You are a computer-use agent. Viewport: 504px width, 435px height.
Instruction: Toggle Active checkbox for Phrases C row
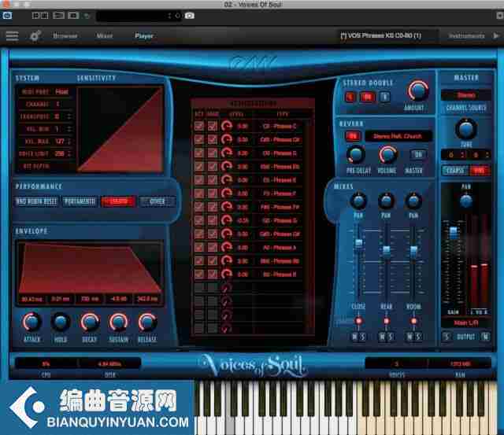(199, 126)
